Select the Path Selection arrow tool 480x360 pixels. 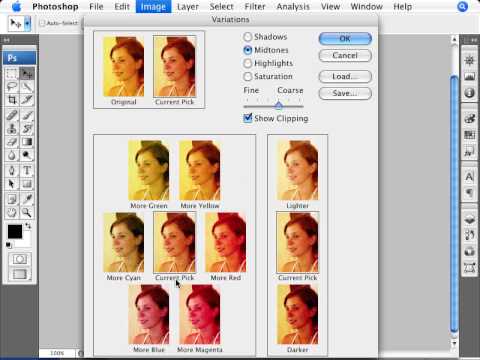pyautogui.click(x=12, y=184)
